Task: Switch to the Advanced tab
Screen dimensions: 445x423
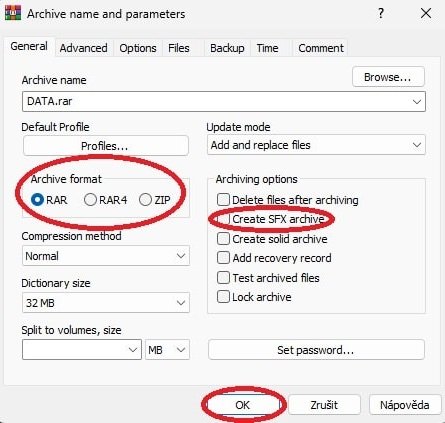Action: (83, 48)
